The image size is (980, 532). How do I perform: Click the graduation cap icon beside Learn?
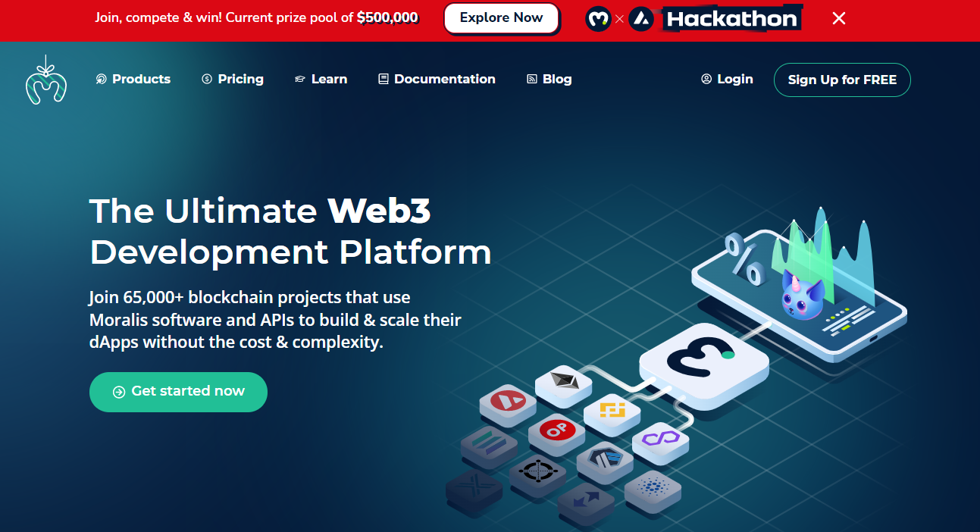(x=300, y=79)
